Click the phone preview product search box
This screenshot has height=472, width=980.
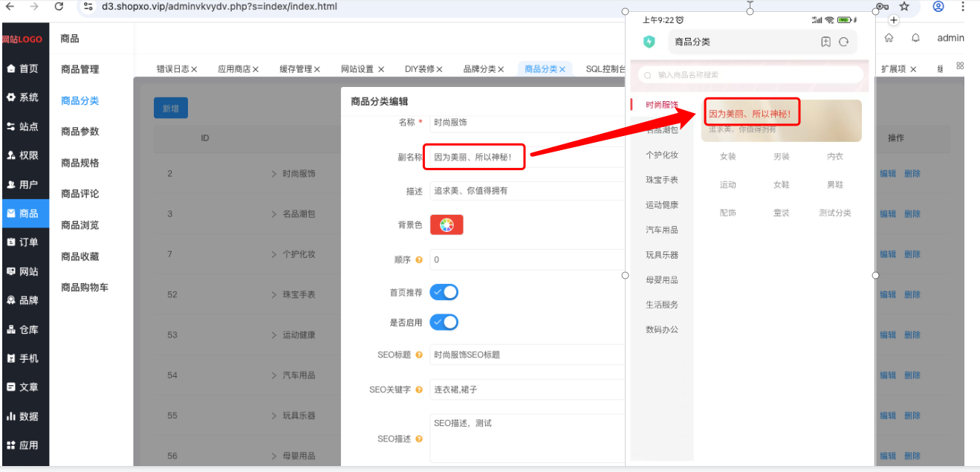(750, 74)
